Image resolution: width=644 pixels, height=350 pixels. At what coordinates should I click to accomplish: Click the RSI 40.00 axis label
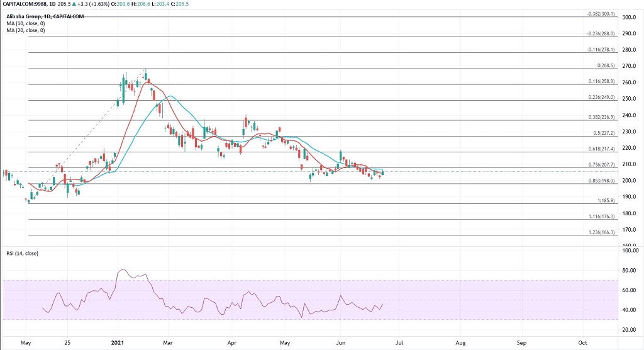click(x=630, y=310)
